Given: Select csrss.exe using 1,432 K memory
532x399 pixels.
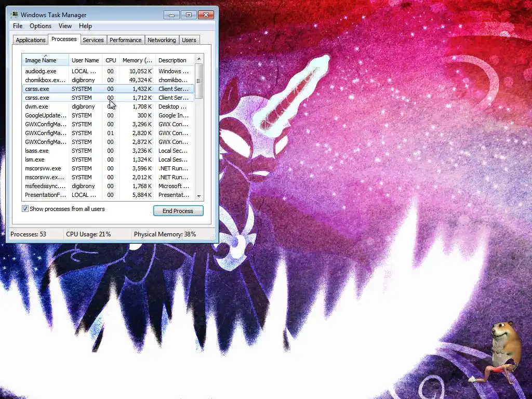Looking at the screenshot, I should click(108, 89).
